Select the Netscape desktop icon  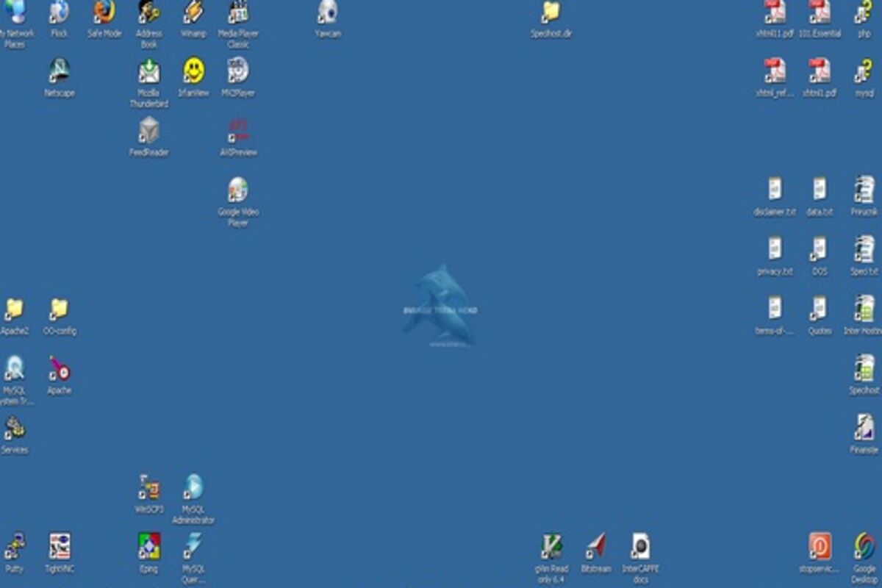[59, 71]
